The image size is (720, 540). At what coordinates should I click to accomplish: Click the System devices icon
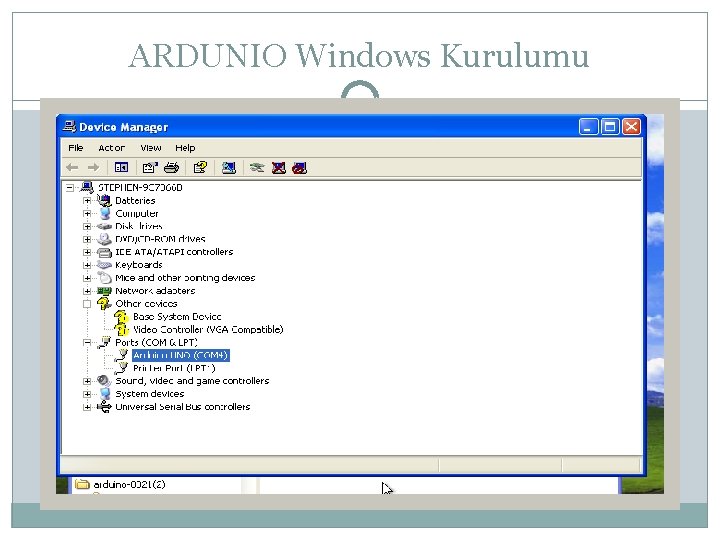click(x=105, y=394)
